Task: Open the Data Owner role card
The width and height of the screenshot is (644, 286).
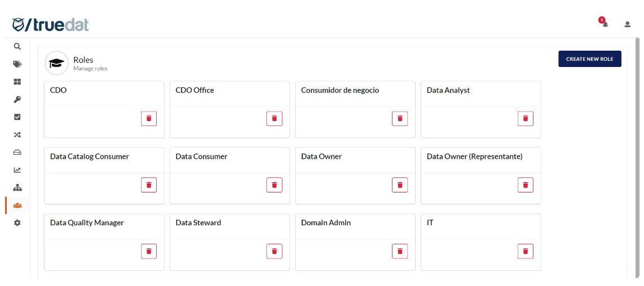Action: 355,176
